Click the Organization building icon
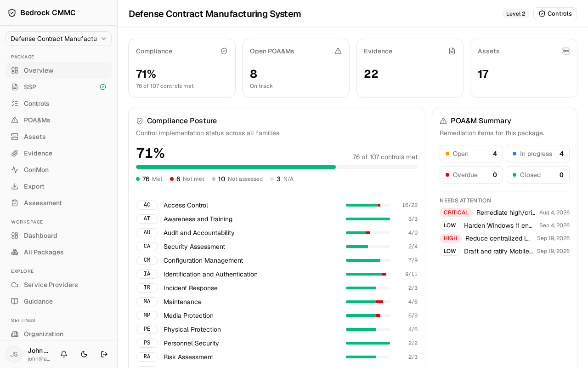 pyautogui.click(x=15, y=334)
